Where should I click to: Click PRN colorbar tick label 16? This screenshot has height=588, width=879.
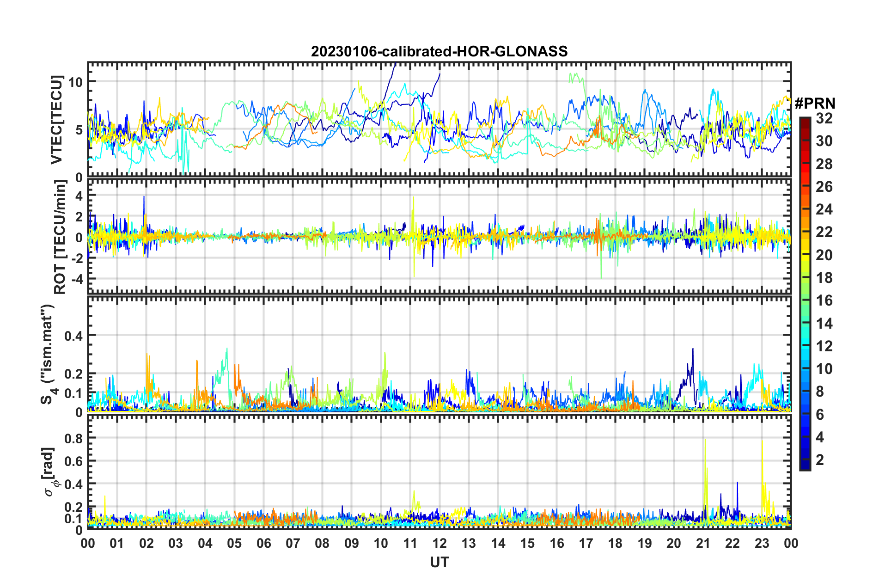click(x=824, y=300)
